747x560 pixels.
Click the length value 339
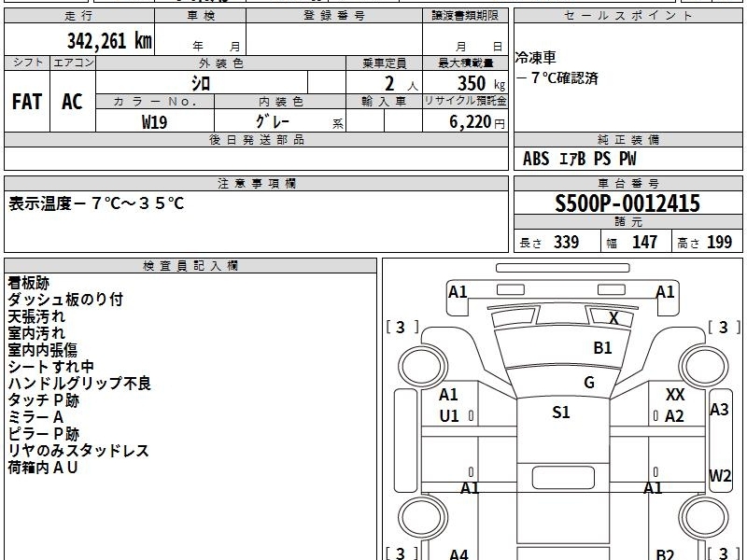(566, 242)
